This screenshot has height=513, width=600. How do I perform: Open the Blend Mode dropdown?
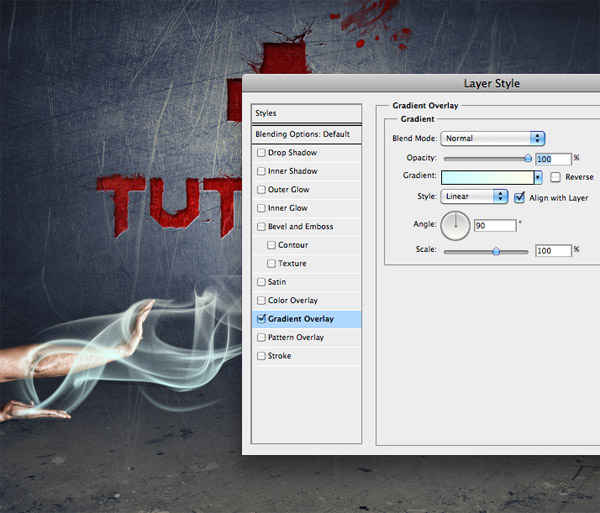point(493,139)
